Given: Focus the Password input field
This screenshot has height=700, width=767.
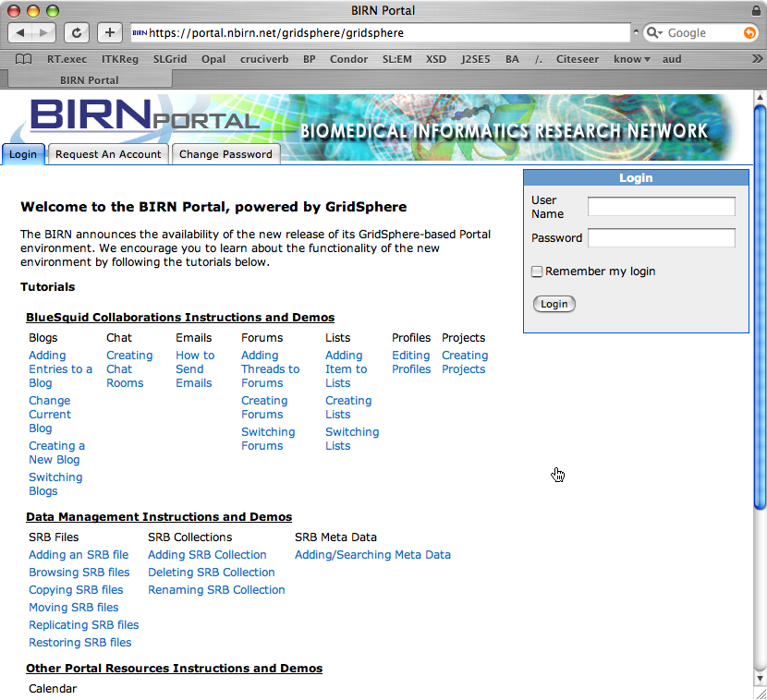Looking at the screenshot, I should 661,238.
